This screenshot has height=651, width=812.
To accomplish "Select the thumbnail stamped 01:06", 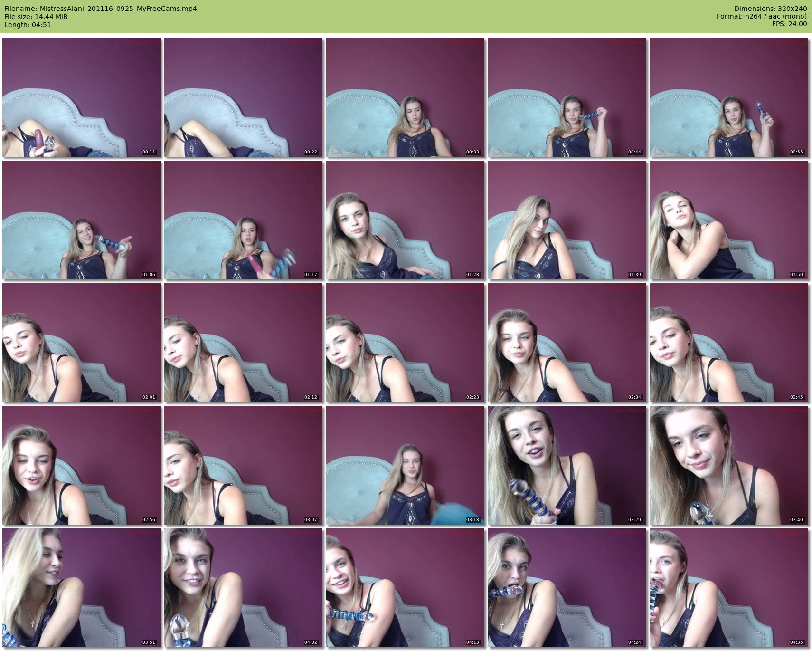I will [x=82, y=220].
